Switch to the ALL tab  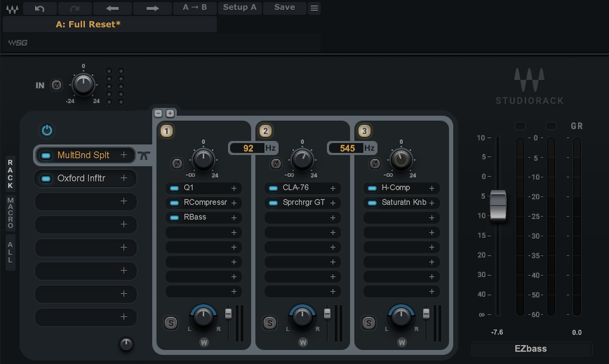pyautogui.click(x=10, y=252)
